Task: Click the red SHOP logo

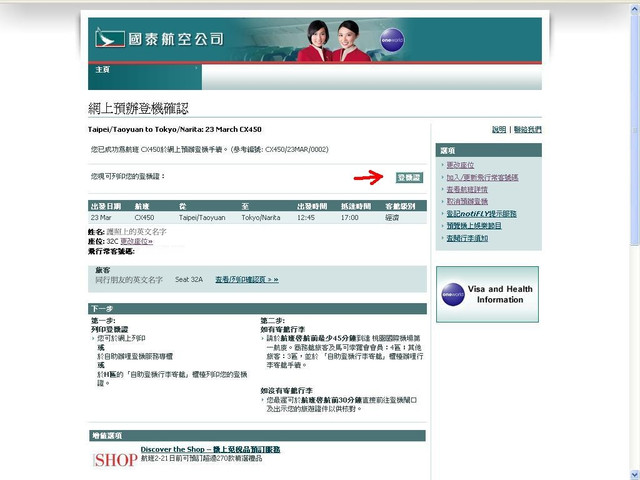Action: point(115,460)
